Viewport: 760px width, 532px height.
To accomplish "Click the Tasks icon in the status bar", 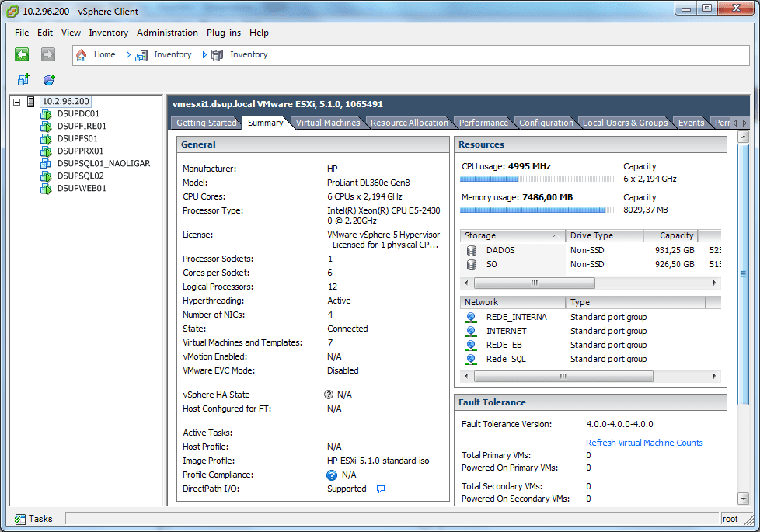I will point(20,519).
